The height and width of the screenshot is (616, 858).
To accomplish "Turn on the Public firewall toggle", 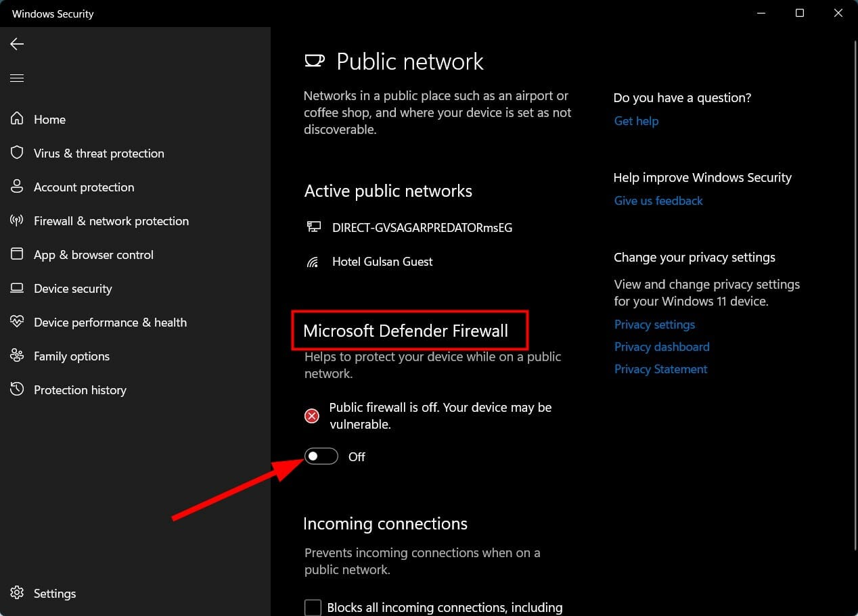I will pos(321,456).
